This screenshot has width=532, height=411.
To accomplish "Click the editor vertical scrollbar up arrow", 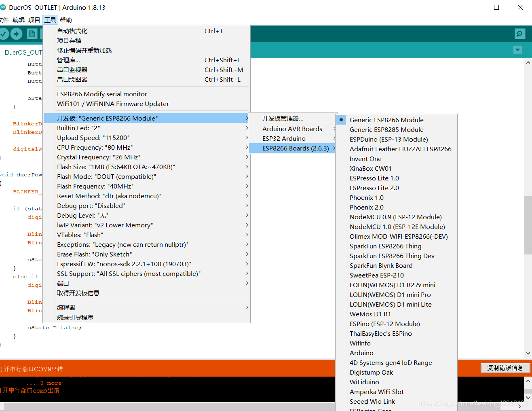I will click(528, 62).
